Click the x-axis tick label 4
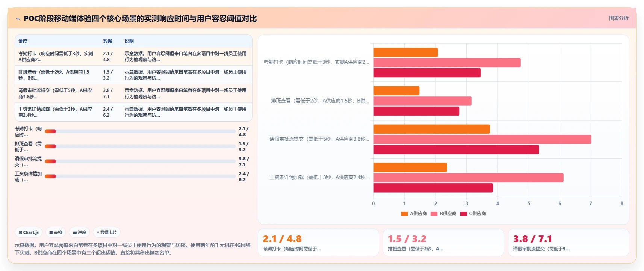 pyautogui.click(x=497, y=203)
